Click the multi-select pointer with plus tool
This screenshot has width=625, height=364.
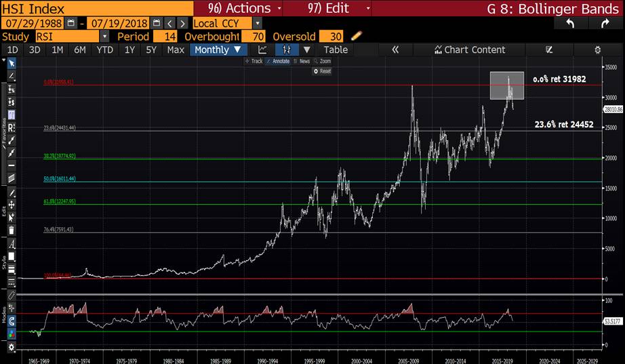(12, 218)
